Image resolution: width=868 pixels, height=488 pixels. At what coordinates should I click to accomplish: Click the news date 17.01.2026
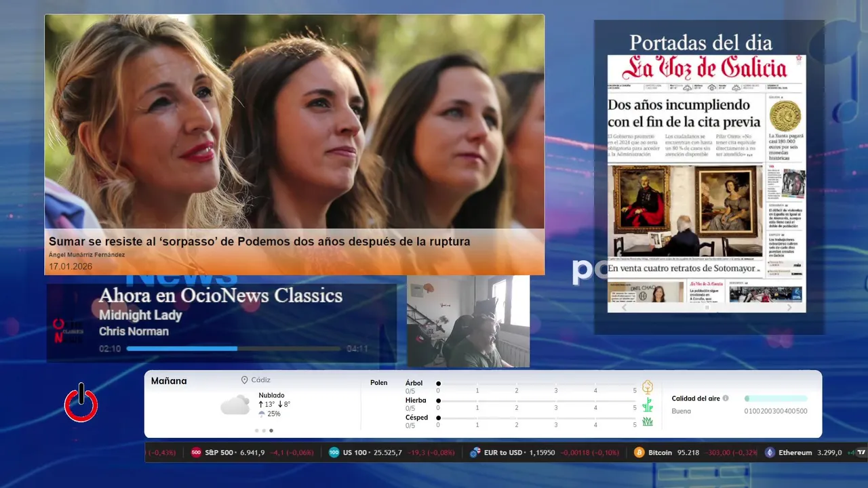click(x=71, y=266)
